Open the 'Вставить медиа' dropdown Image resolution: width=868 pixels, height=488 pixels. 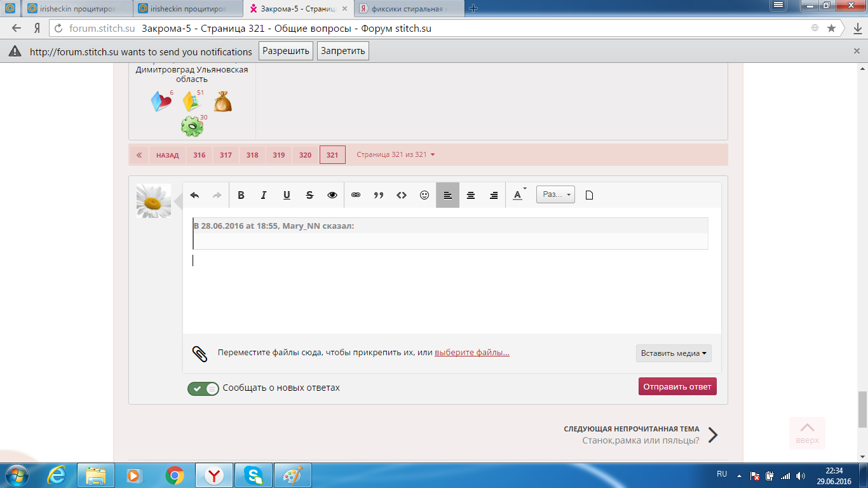click(x=674, y=353)
